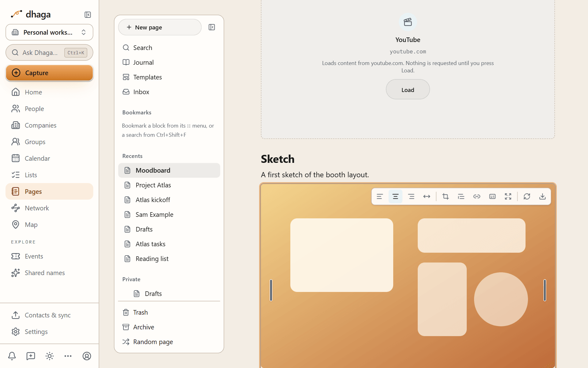The height and width of the screenshot is (368, 588).
Task: Open the more options ellipsis menu
Action: (68, 356)
